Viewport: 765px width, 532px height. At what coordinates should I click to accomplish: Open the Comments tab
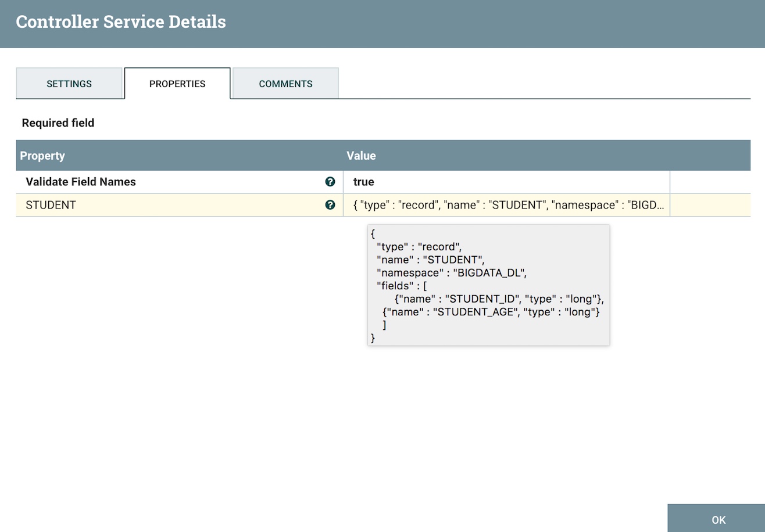pos(285,84)
